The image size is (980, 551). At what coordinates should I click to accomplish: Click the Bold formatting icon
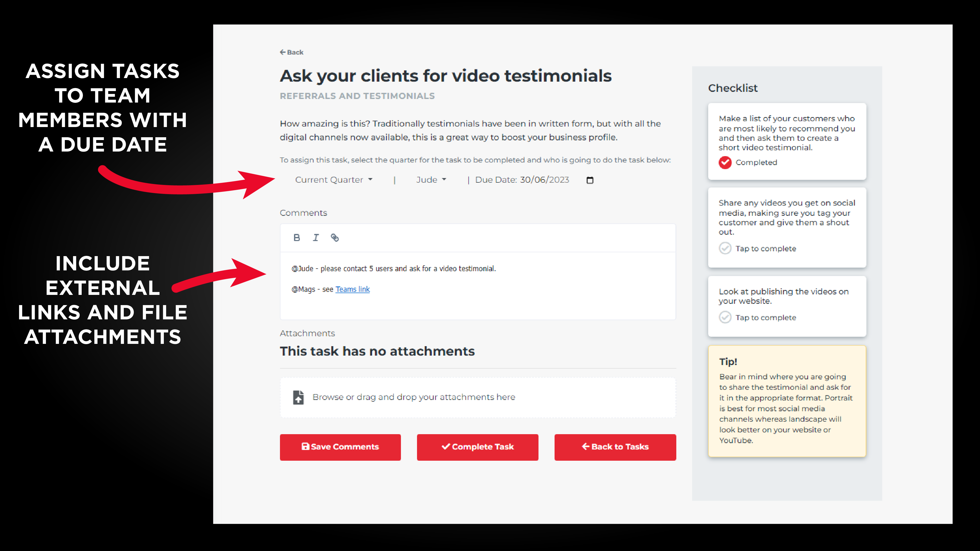click(297, 238)
